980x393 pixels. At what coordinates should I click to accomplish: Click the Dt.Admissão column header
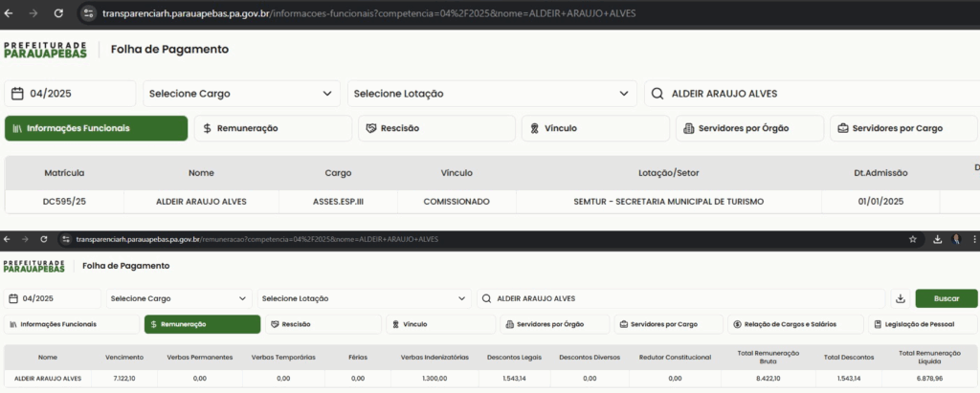(x=880, y=173)
